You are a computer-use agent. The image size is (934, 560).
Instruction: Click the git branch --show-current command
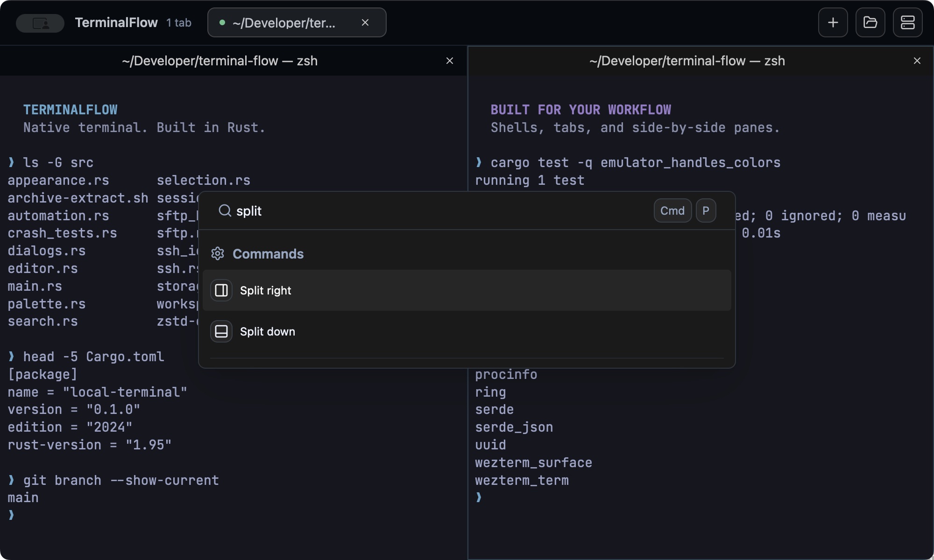tap(121, 480)
